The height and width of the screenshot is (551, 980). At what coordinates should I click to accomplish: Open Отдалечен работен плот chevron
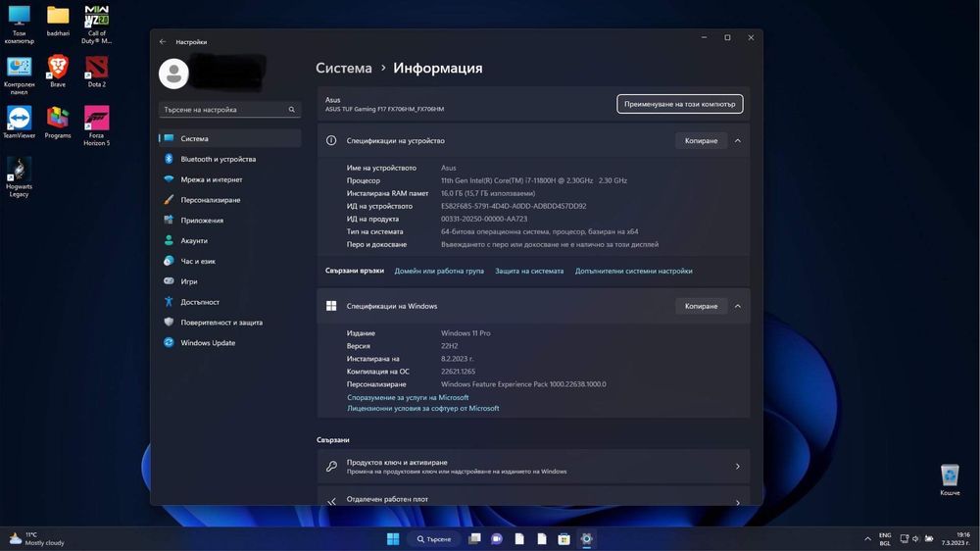coord(738,502)
